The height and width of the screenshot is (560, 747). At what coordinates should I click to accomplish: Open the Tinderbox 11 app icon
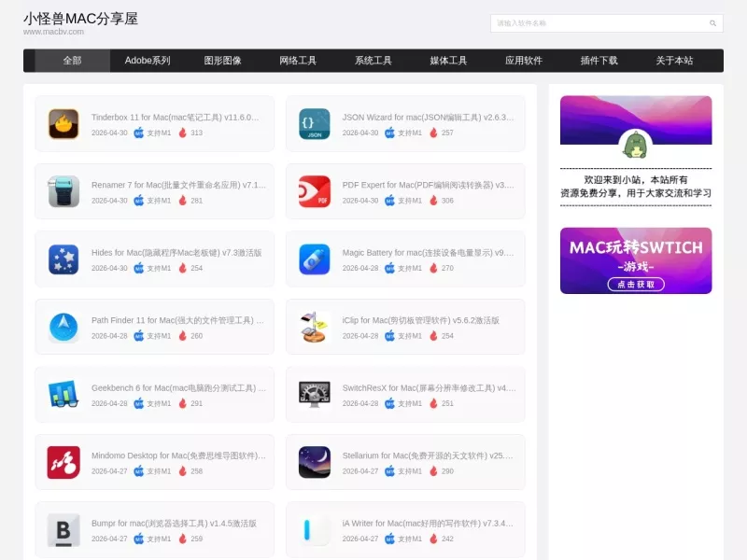[63, 124]
